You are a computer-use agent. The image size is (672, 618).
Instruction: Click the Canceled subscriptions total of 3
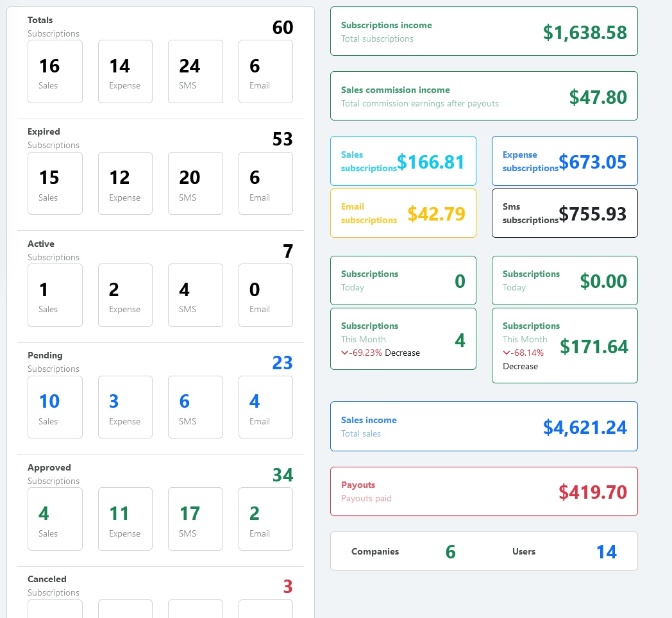[x=288, y=587]
